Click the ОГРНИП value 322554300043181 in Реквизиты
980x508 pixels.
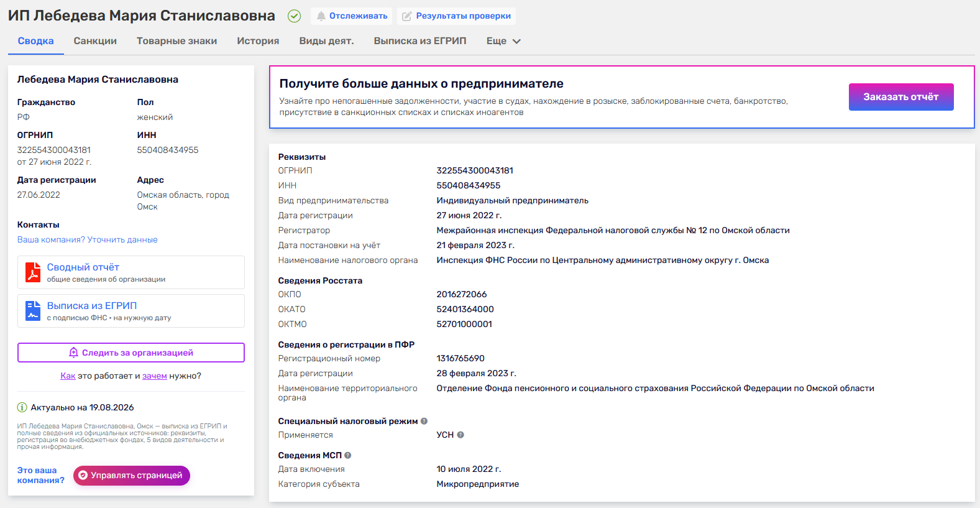[x=475, y=171]
